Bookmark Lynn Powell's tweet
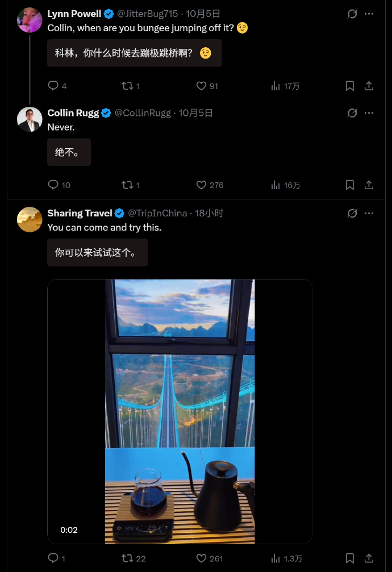Viewport: 392px width, 572px height. pyautogui.click(x=350, y=86)
